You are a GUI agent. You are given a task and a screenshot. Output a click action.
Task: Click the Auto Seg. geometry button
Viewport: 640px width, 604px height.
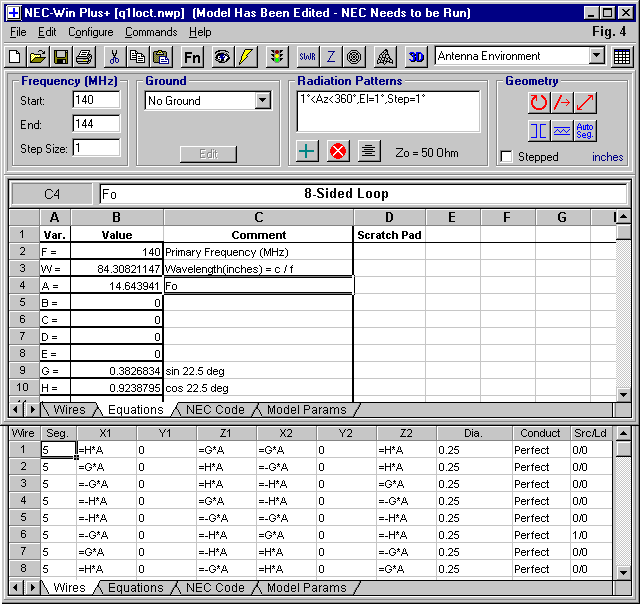click(586, 130)
